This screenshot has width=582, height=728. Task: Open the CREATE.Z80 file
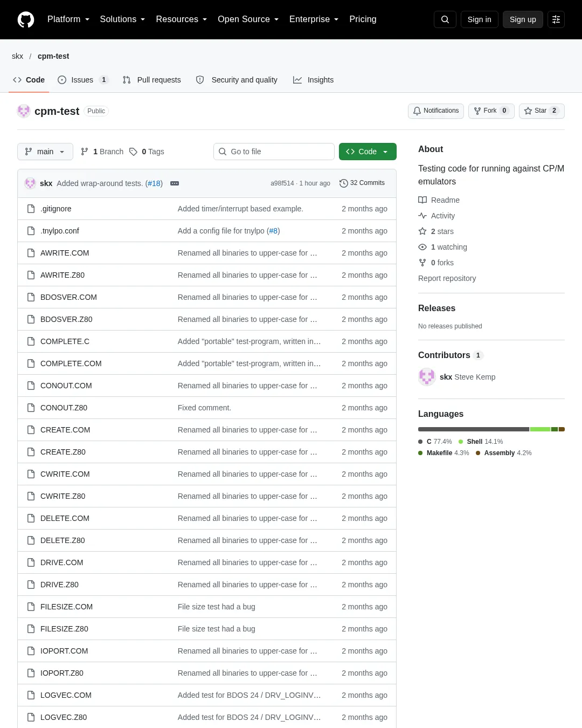tap(63, 452)
